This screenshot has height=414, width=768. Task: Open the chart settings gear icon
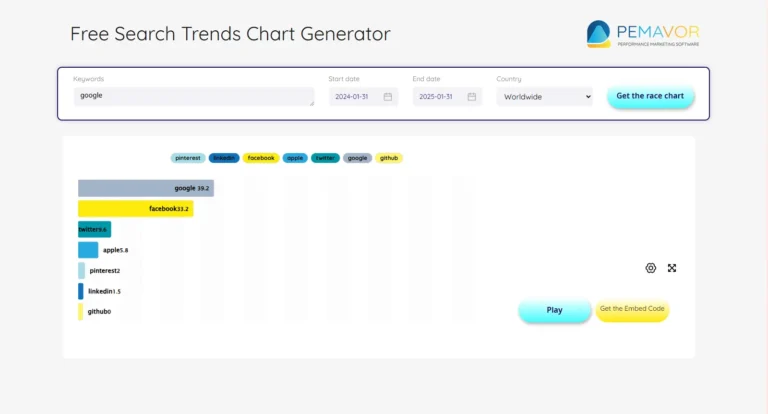pyautogui.click(x=651, y=268)
